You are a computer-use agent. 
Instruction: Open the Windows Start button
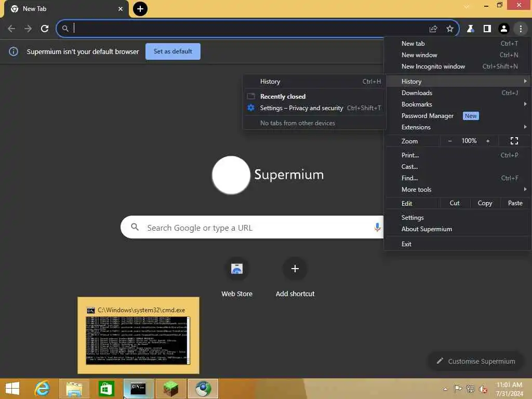coord(12,389)
